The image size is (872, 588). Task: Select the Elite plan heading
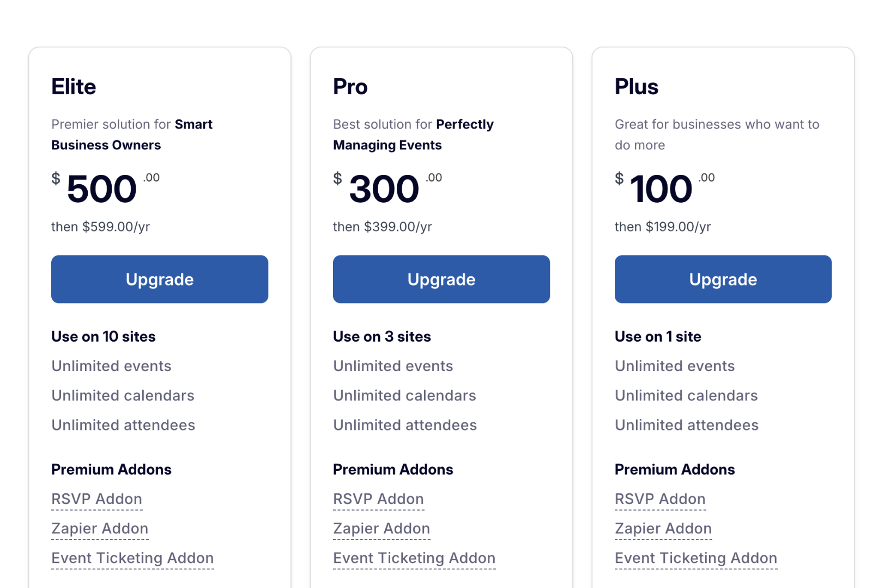74,86
